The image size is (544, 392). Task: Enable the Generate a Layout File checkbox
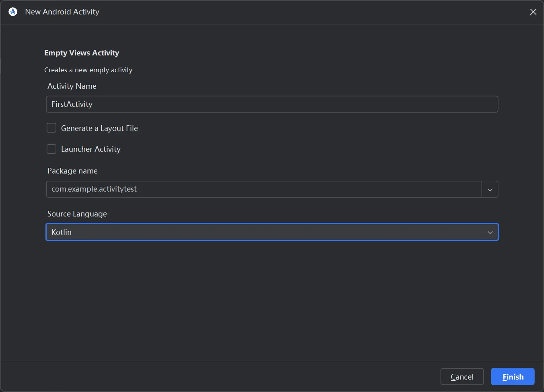click(51, 128)
